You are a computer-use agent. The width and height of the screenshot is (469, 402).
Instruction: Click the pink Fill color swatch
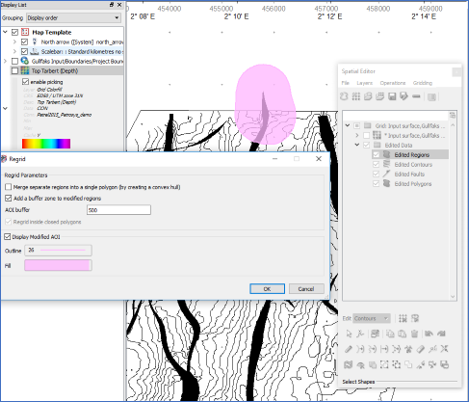[x=58, y=265]
